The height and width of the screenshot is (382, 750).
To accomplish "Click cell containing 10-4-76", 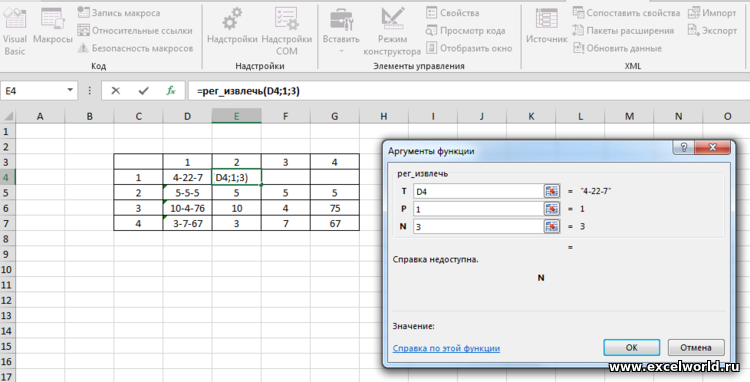I will tap(188, 208).
